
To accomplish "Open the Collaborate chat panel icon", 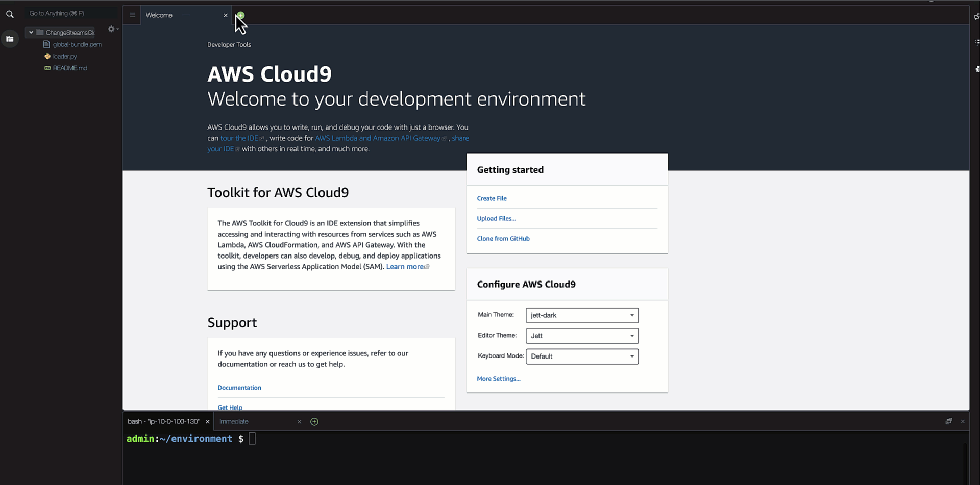I will pos(976,16).
